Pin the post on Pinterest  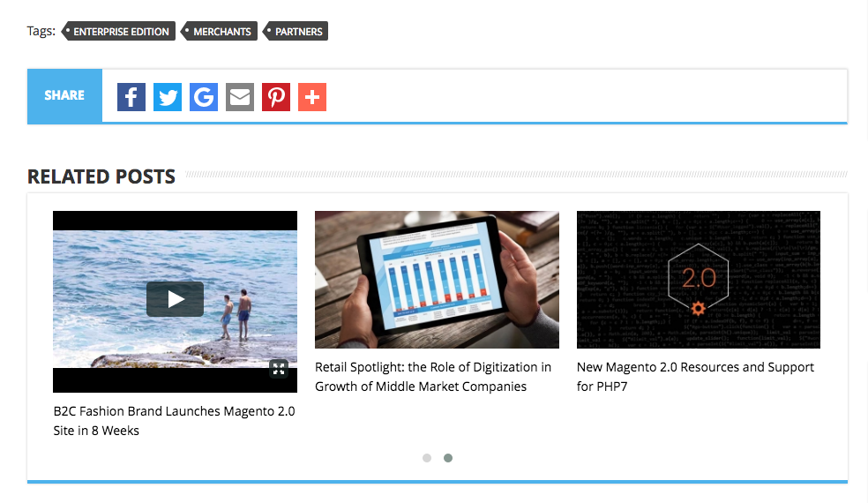coord(276,96)
